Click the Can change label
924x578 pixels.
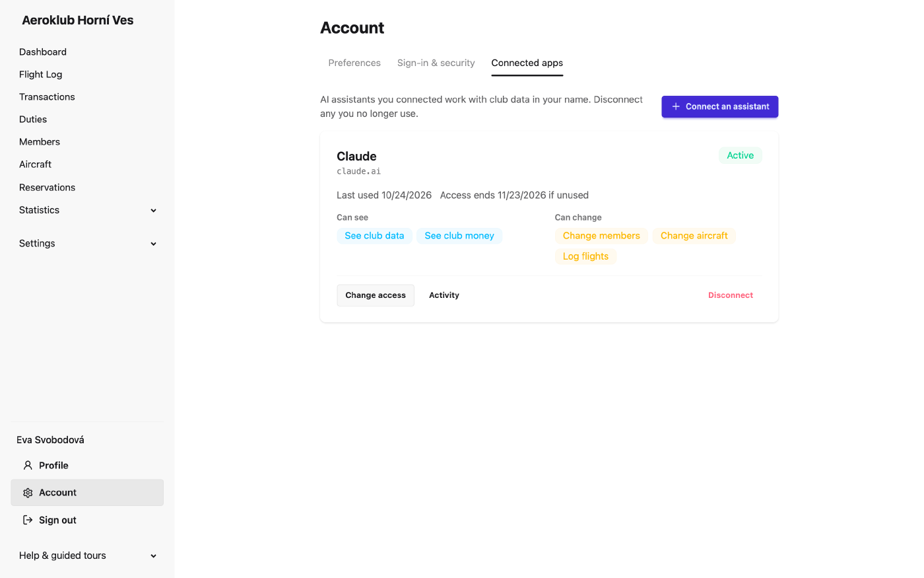click(578, 217)
